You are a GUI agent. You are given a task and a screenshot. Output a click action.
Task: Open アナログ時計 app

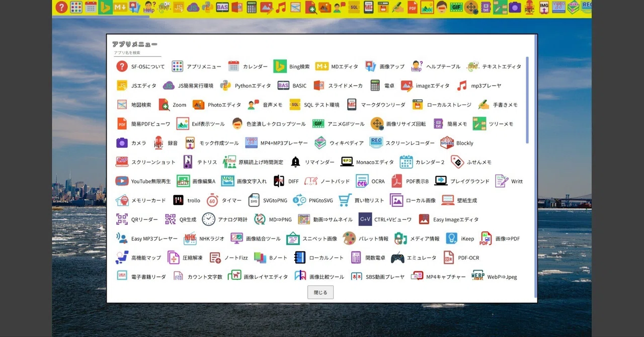pyautogui.click(x=225, y=219)
